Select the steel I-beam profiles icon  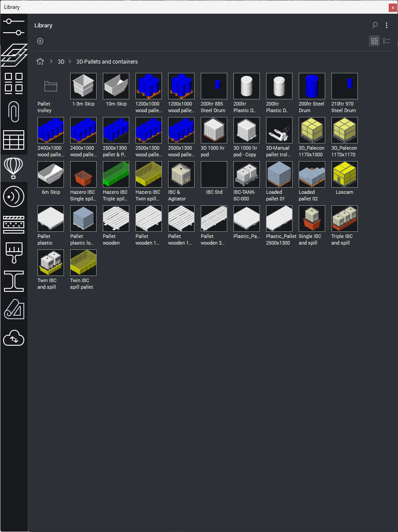13,281
